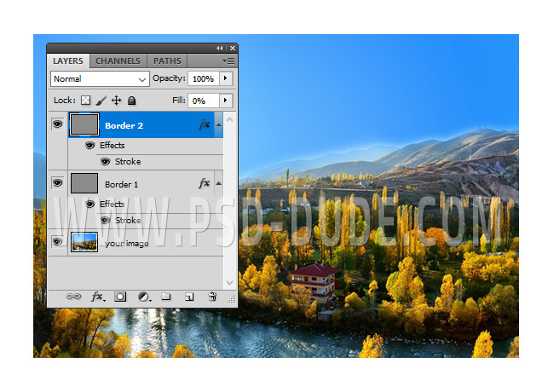This screenshot has width=554, height=392.
Task: Open the Opacity slider arrow
Action: pos(226,78)
